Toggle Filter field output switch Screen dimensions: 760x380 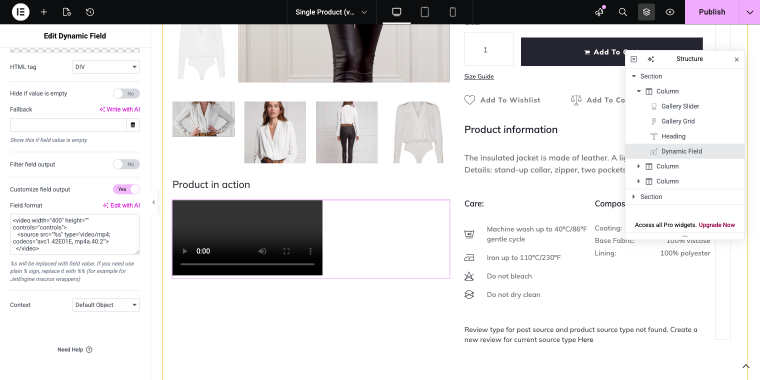(x=127, y=164)
